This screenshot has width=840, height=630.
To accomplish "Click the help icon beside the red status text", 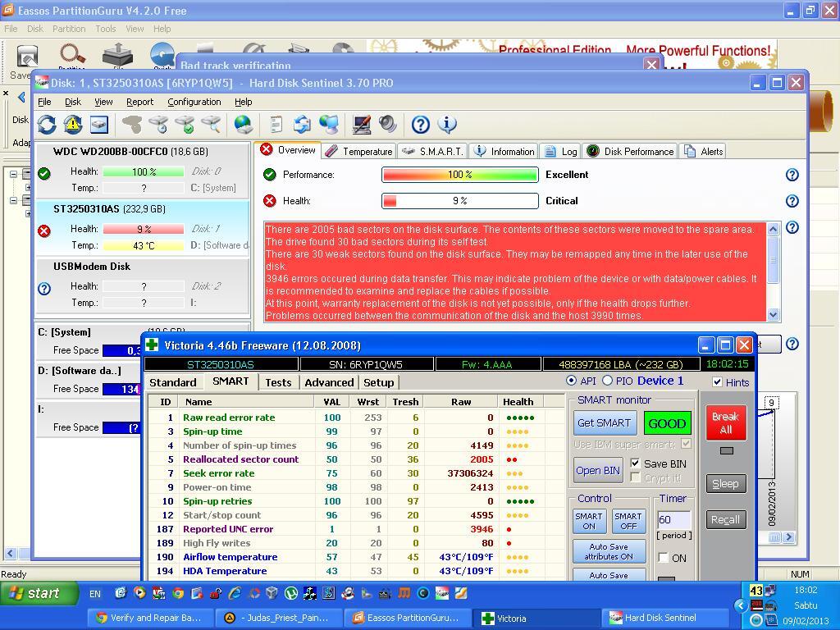I will pos(792,228).
